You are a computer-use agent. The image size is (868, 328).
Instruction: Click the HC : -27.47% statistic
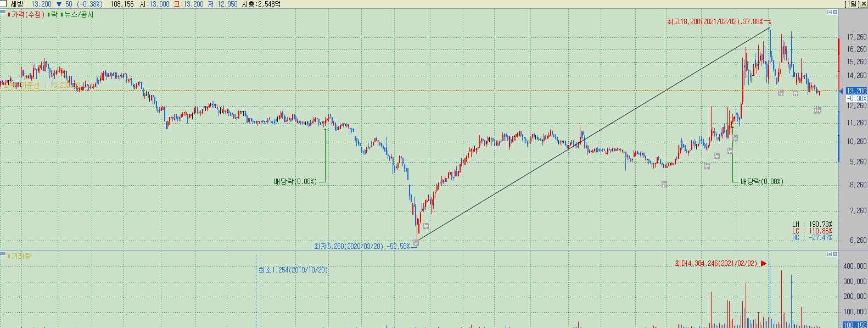(x=812, y=237)
